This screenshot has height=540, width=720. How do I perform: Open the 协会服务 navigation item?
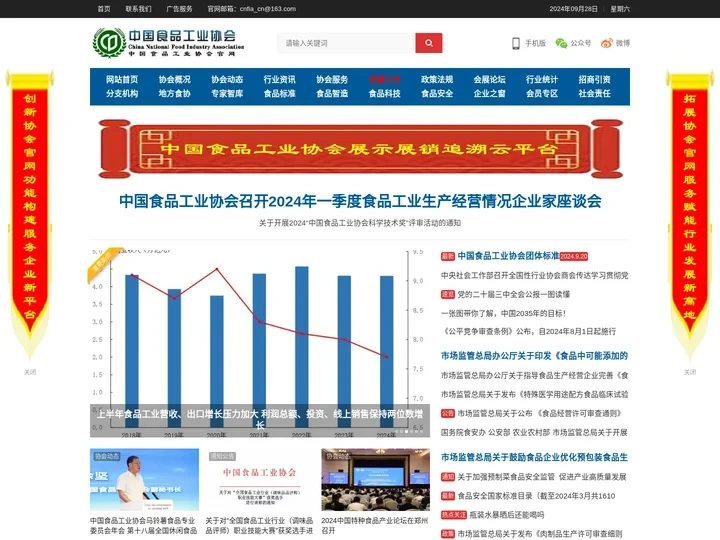(332, 79)
